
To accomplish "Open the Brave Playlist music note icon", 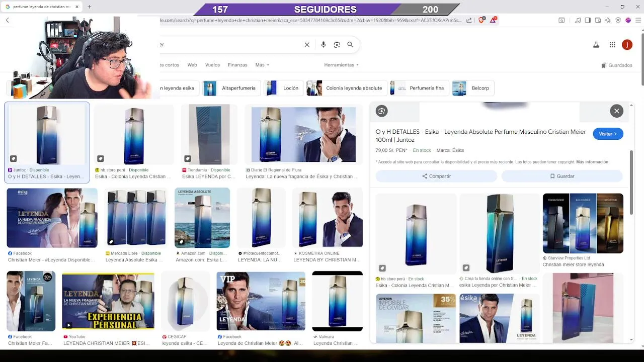I will (x=578, y=20).
